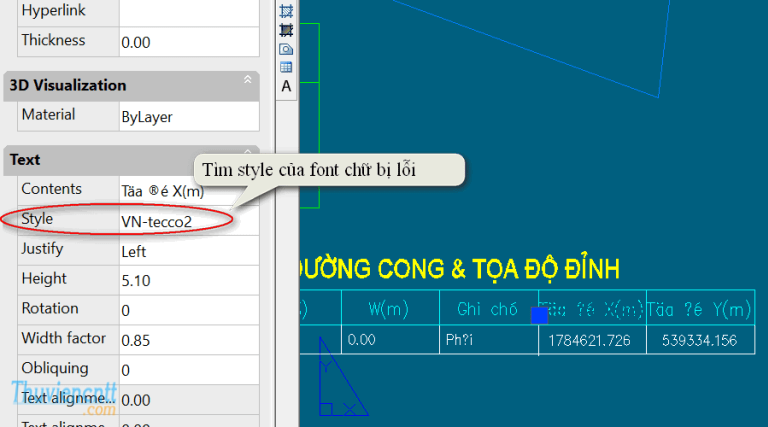Select the Gradient tool icon
This screenshot has width=768, height=427.
286,30
